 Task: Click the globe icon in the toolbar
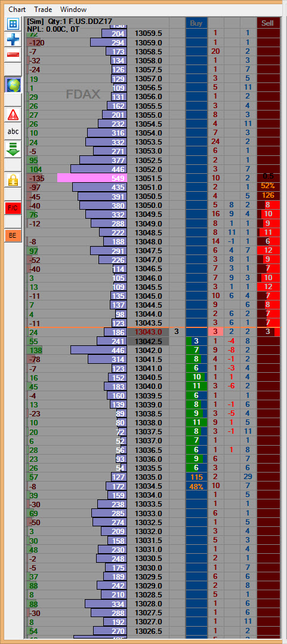(13, 85)
